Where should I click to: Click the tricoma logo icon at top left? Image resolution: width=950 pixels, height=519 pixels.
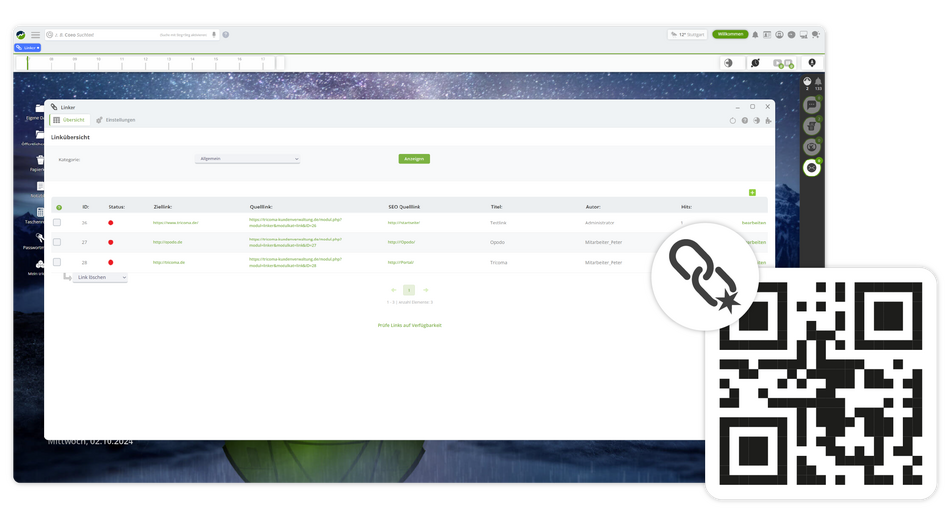(x=21, y=35)
